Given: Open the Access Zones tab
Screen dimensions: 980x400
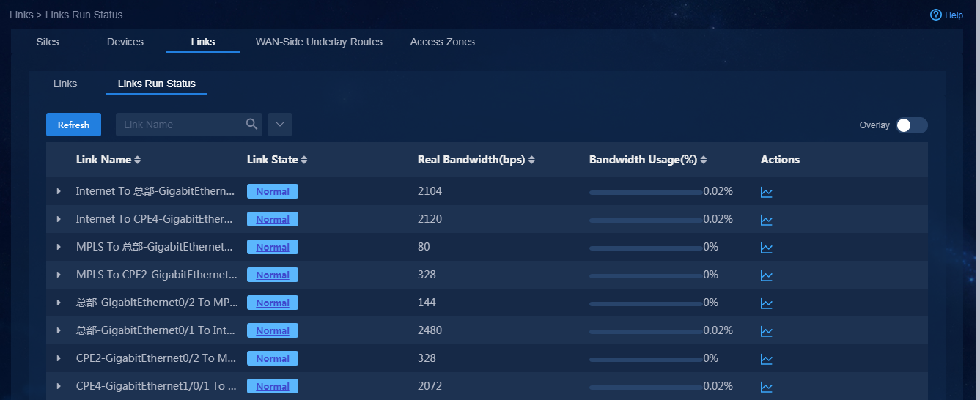Looking at the screenshot, I should [443, 42].
